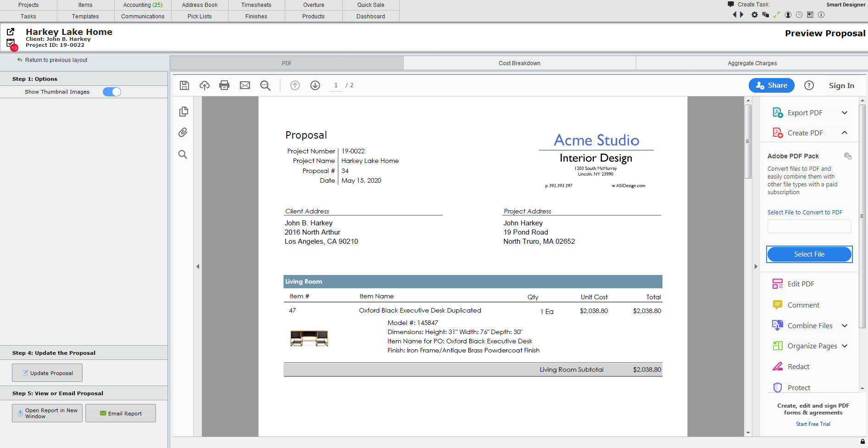Go to previous PDF page arrow
This screenshot has width=868, height=448.
coord(295,85)
